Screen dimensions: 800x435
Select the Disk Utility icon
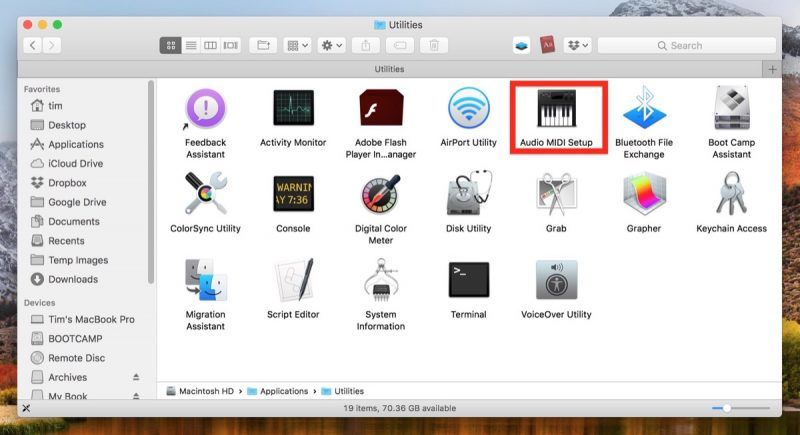[468, 195]
